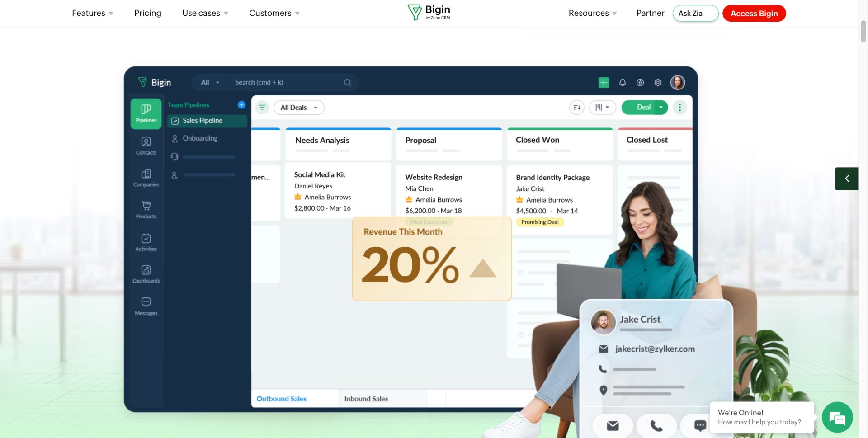
Task: Expand the Customers menu
Action: (x=274, y=13)
